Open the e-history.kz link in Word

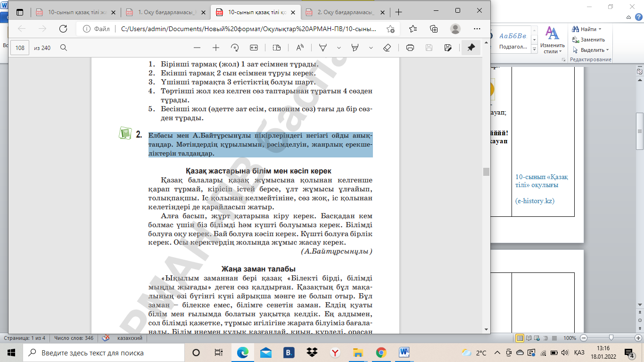(535, 201)
